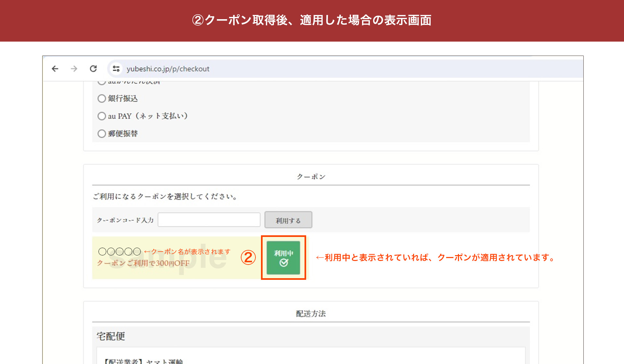Click the browser forward arrow

pos(74,69)
